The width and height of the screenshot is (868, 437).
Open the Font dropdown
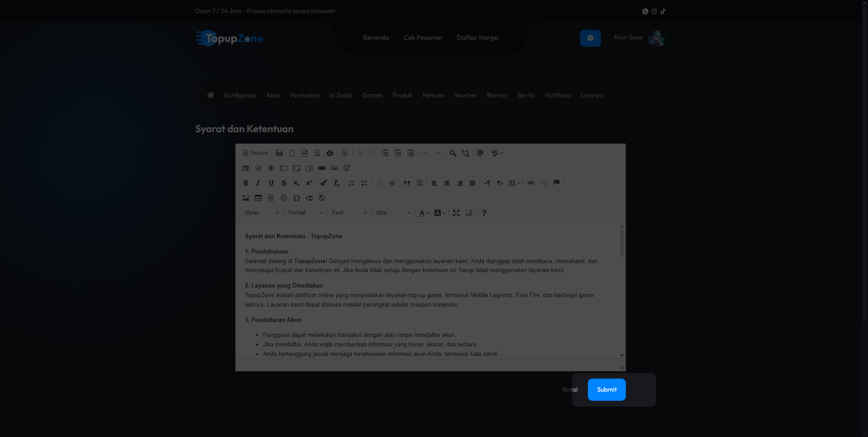[x=349, y=213]
